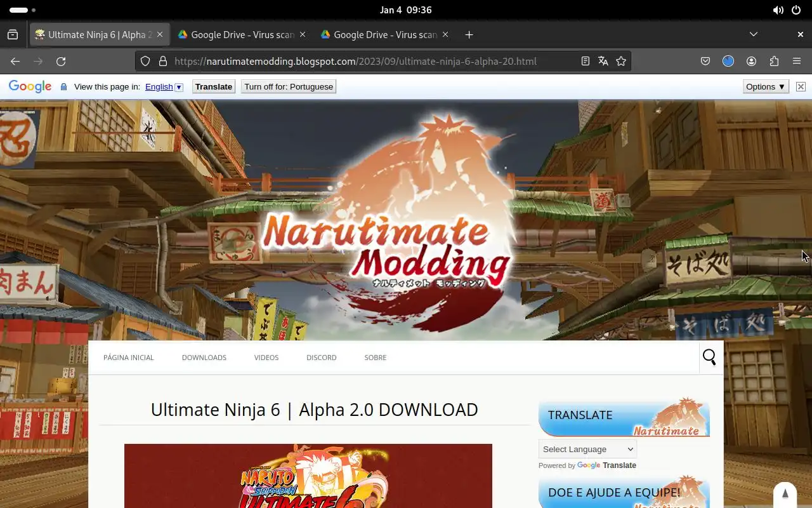This screenshot has height=508, width=812.
Task: Bookmark this page with star
Action: pos(621,61)
